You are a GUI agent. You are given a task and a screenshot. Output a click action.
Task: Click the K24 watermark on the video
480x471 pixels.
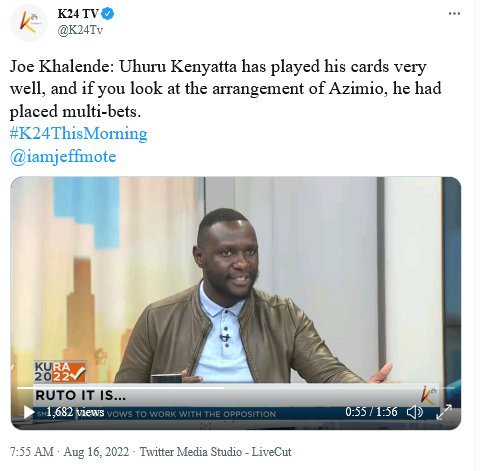pos(428,394)
